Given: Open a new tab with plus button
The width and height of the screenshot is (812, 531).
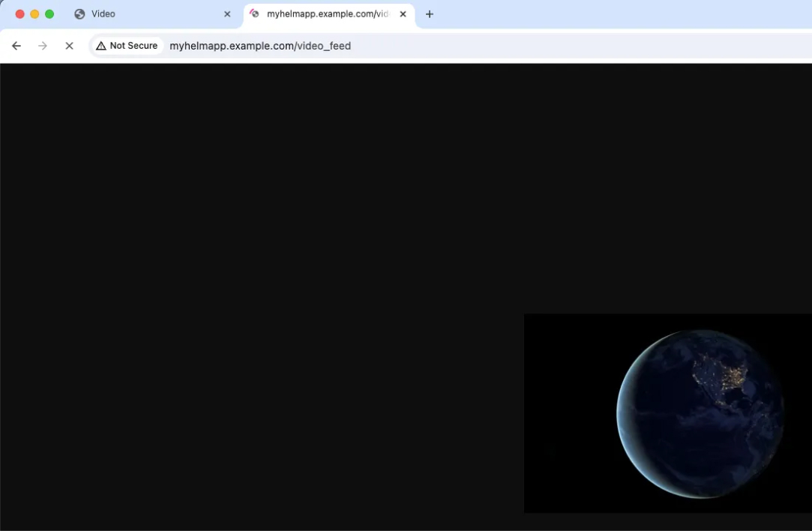Looking at the screenshot, I should [x=430, y=14].
